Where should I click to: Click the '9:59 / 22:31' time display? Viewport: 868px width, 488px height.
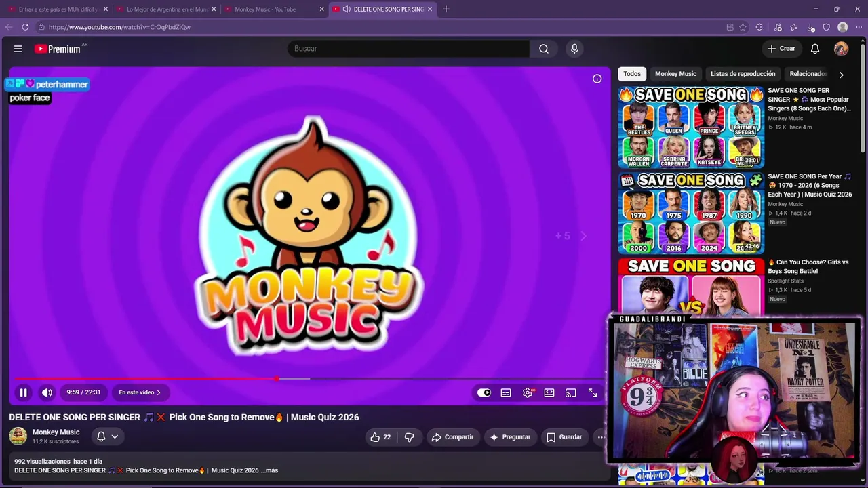[x=83, y=392]
